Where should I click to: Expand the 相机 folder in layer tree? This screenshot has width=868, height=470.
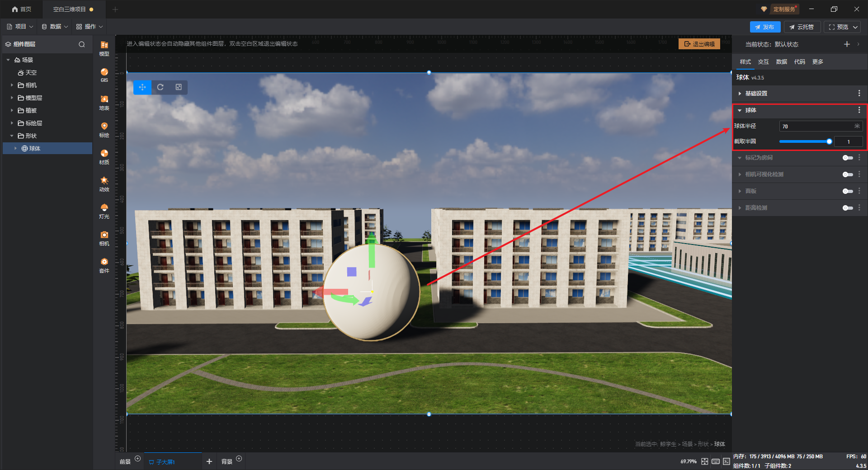pyautogui.click(x=12, y=85)
